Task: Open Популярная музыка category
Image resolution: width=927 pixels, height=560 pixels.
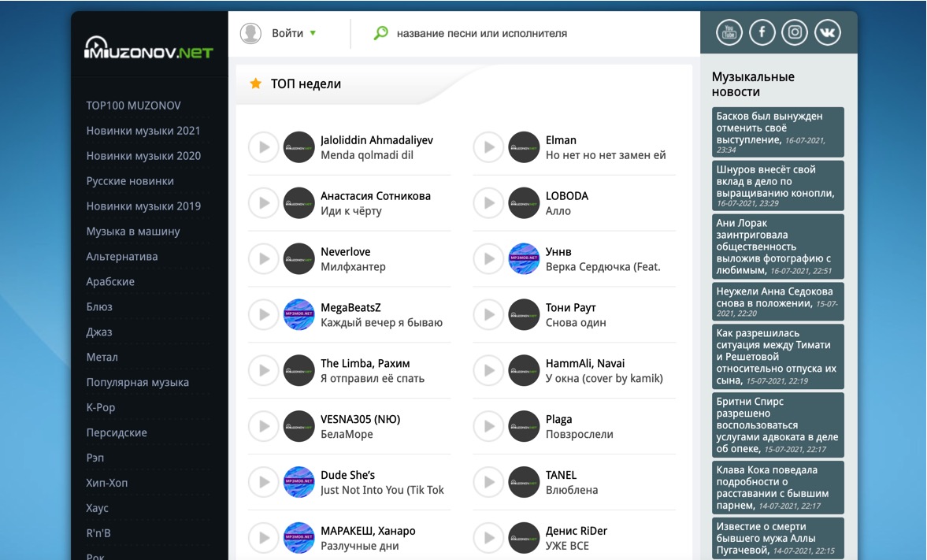Action: (x=138, y=382)
